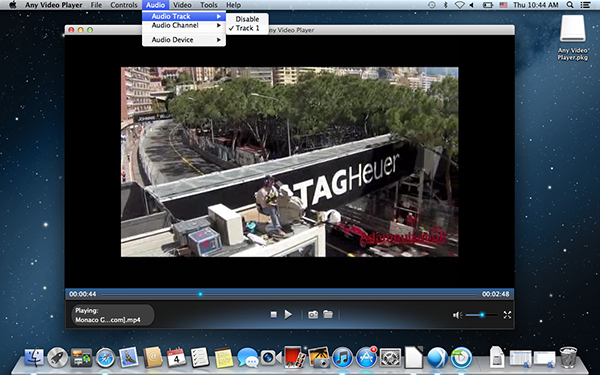Expand the Audio Channel submenu
Image resolution: width=600 pixels, height=375 pixels.
click(184, 25)
